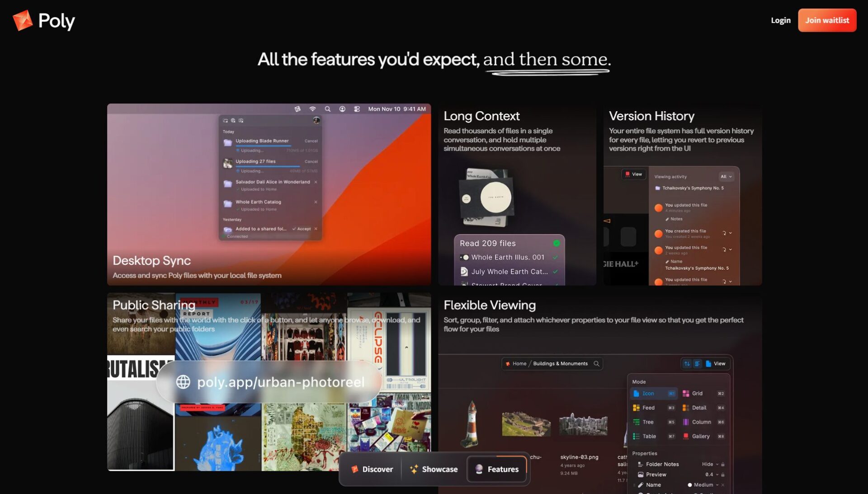Click Wi-Fi icon in menu bar
Viewport: 868px width, 494px height.
312,109
